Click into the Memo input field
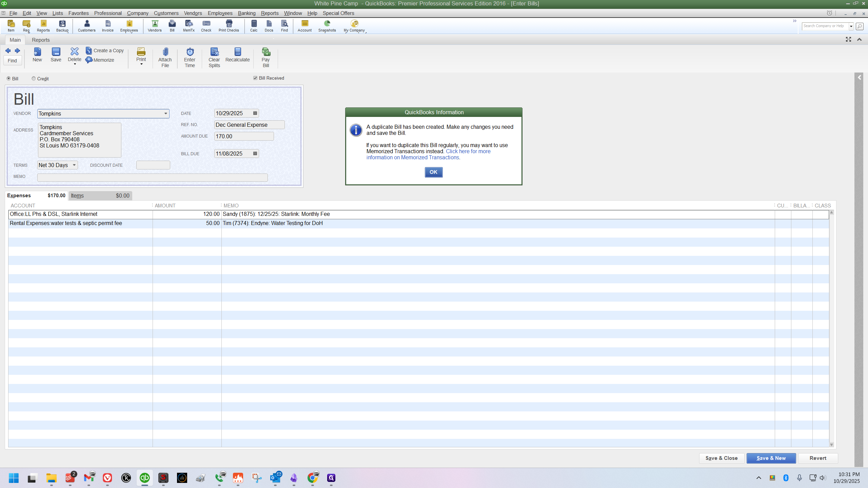 [153, 177]
